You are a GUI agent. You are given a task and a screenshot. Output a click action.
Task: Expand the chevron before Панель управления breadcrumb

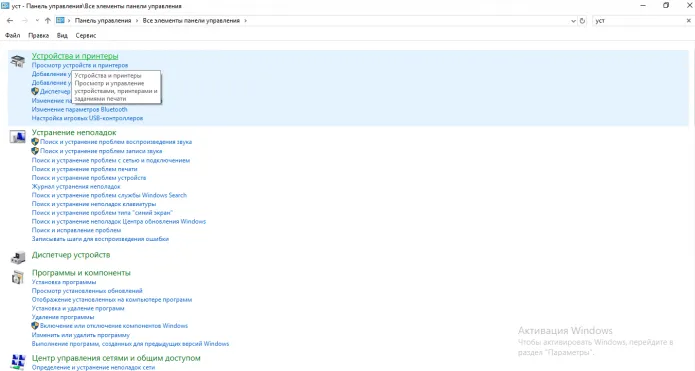coord(69,20)
